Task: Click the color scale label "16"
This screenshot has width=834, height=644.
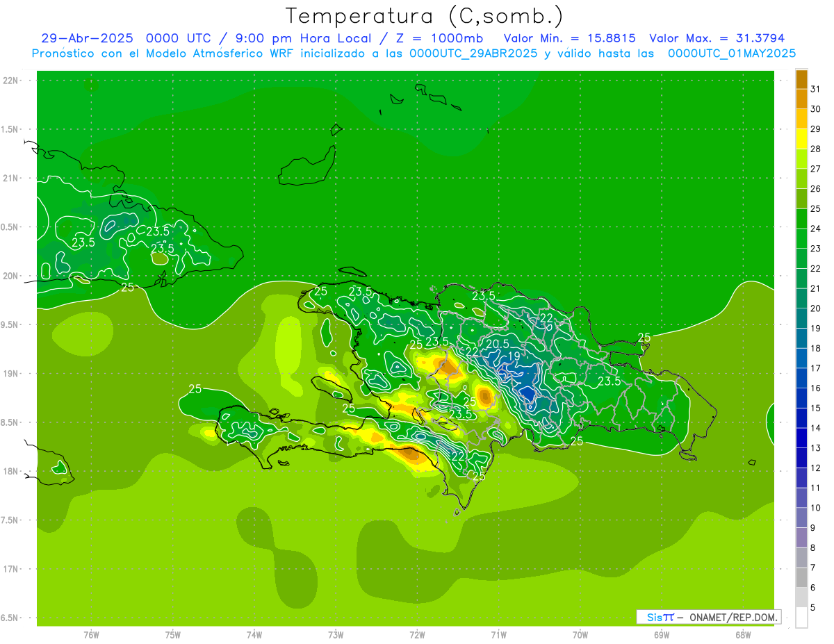Action: click(x=815, y=388)
